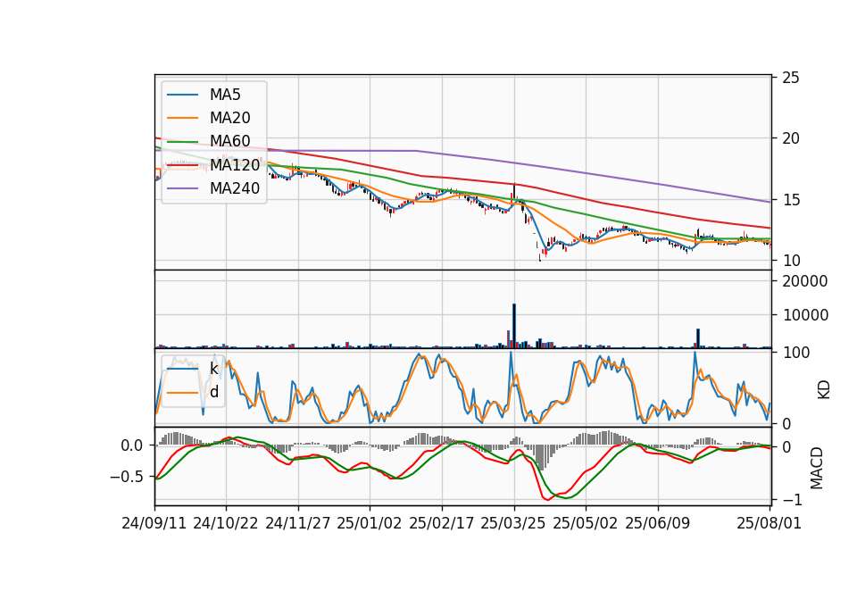
Task: Click the orange MA20 legend line sample
Action: [182, 118]
